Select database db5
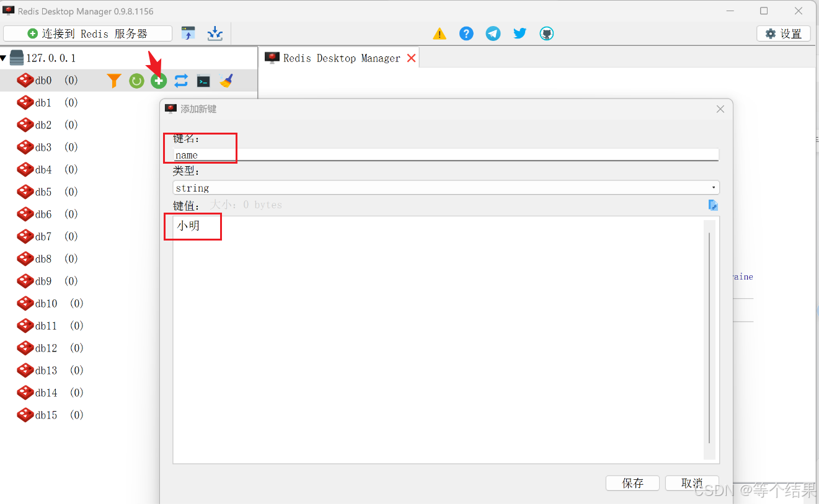The height and width of the screenshot is (504, 819). coord(47,192)
